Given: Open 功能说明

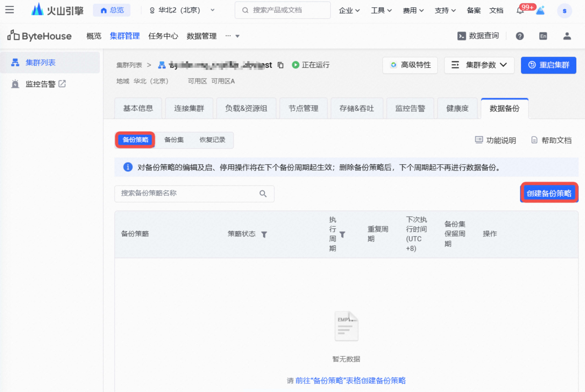Looking at the screenshot, I should [495, 140].
